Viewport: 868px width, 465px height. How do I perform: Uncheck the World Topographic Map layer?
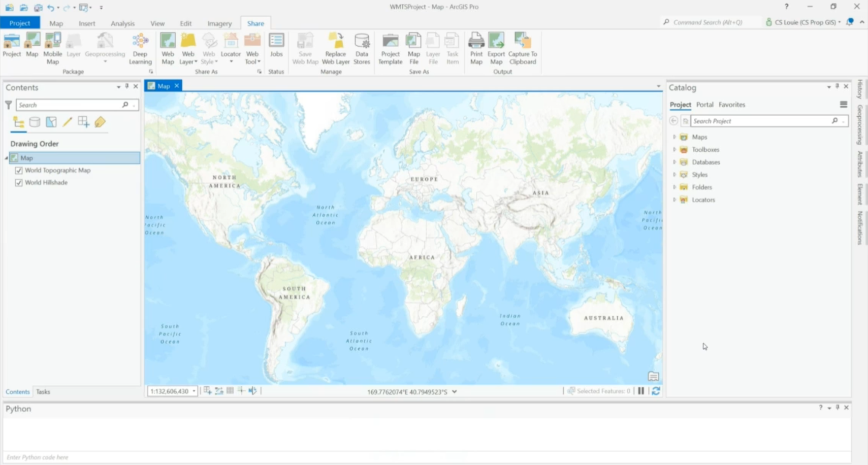pyautogui.click(x=19, y=171)
